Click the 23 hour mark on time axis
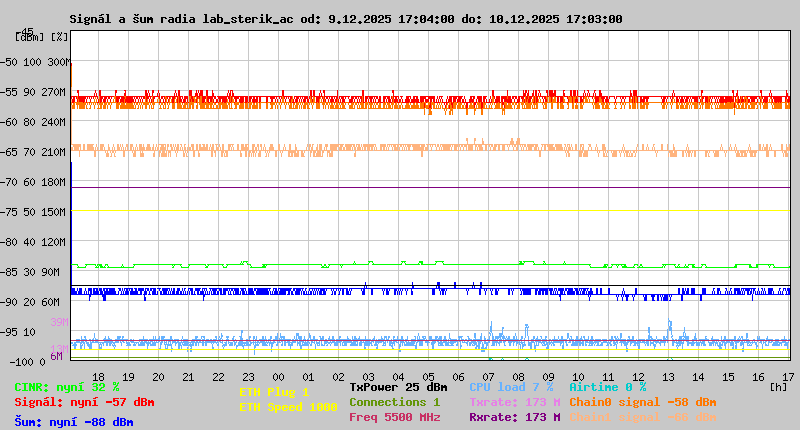The height and width of the screenshot is (430, 800). coord(218,377)
